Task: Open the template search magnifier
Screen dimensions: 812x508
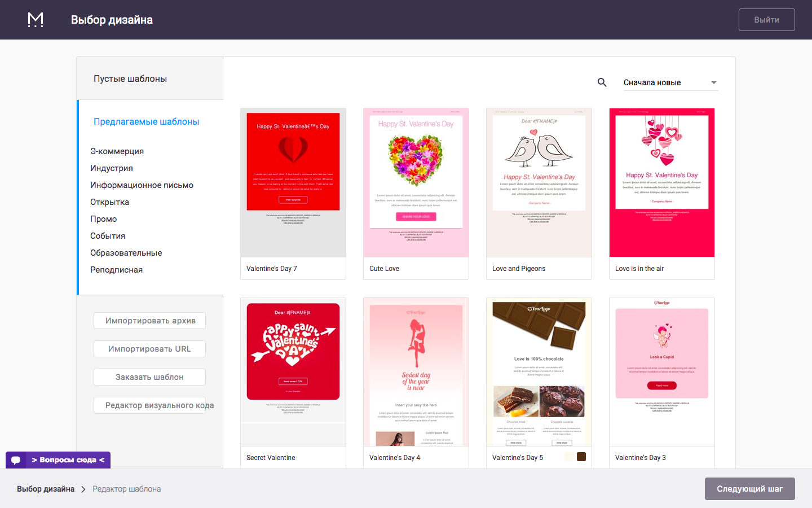Action: (x=602, y=82)
